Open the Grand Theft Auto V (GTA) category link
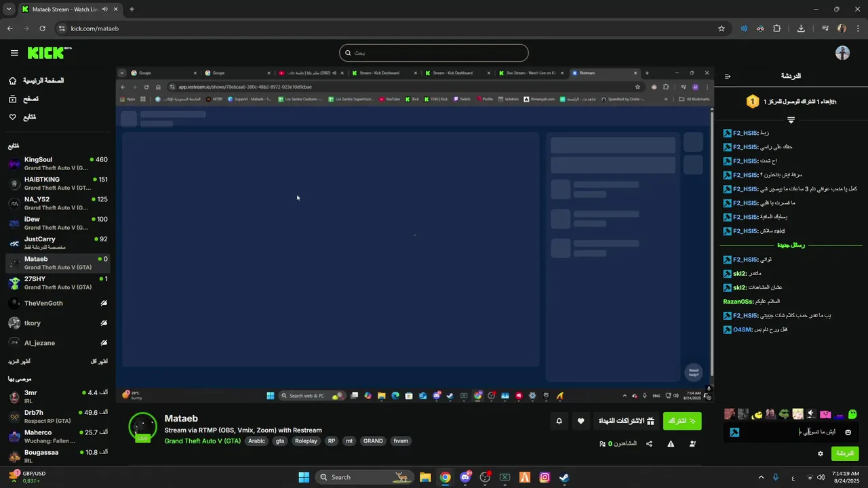The width and height of the screenshot is (868, 488). (202, 441)
